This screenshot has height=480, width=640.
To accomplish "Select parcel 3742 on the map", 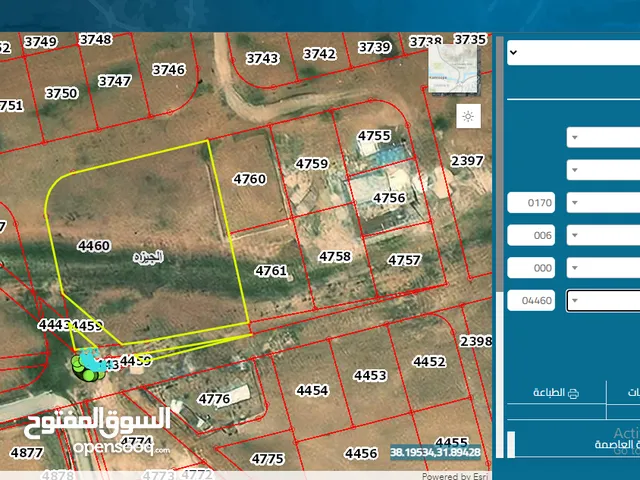I will (x=320, y=54).
